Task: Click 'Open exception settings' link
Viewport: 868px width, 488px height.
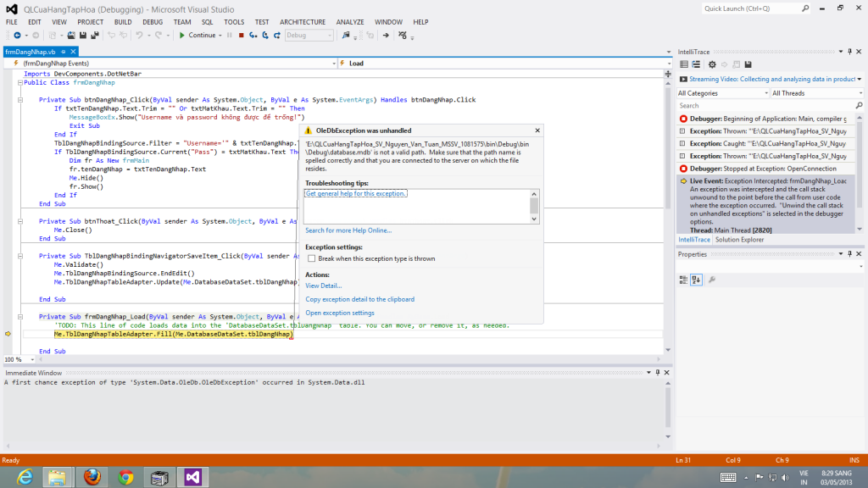Action: (340, 313)
